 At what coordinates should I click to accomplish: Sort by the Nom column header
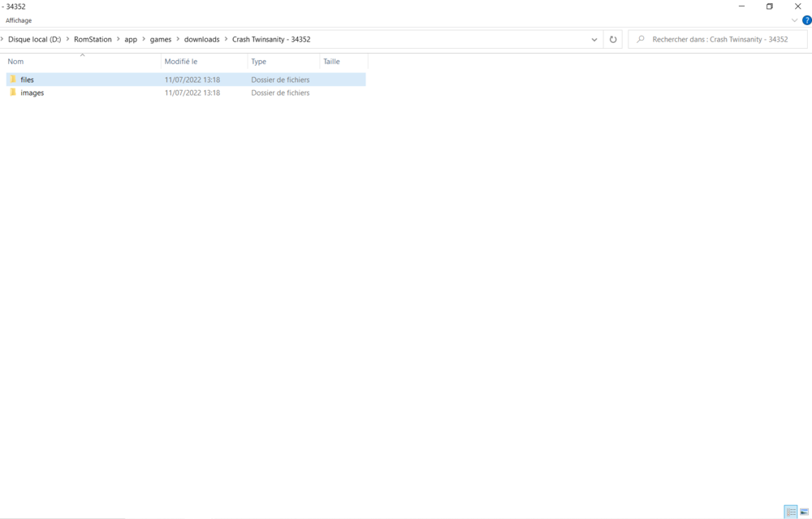(x=15, y=62)
